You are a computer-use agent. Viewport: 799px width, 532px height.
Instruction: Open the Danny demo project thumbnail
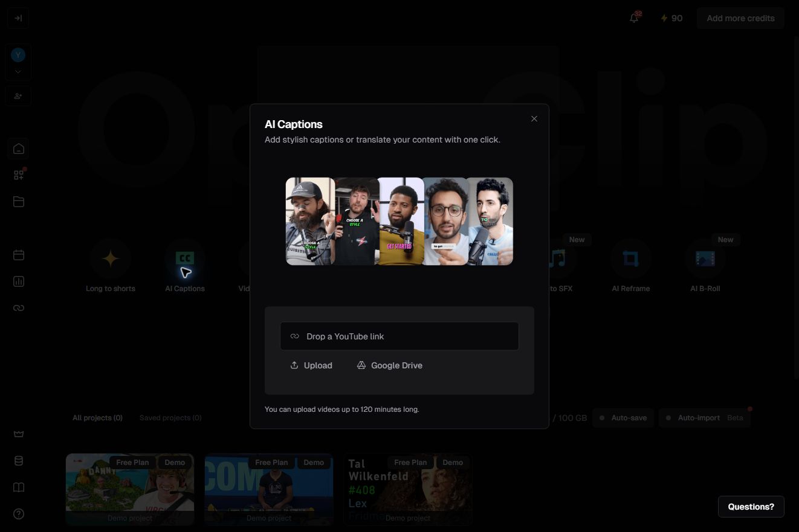[x=130, y=489]
